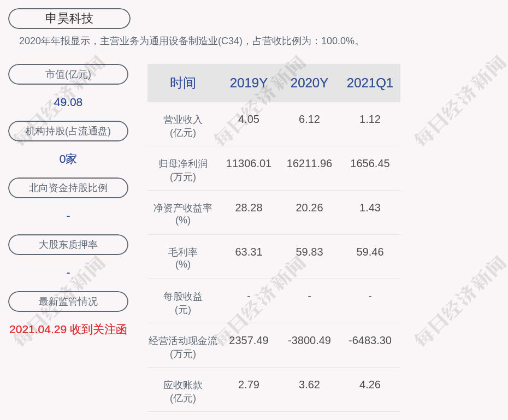Click the 每股收益(元) row label
This screenshot has height=420, width=508.
point(183,303)
